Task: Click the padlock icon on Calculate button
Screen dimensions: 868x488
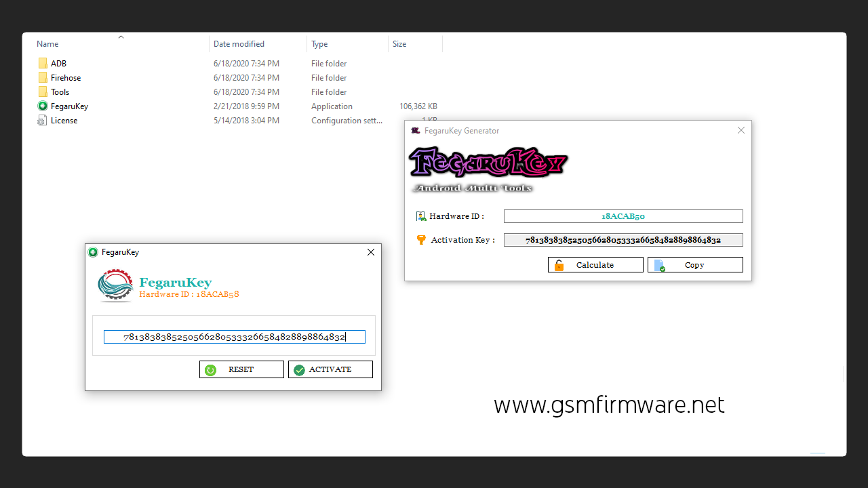Action: pyautogui.click(x=559, y=264)
